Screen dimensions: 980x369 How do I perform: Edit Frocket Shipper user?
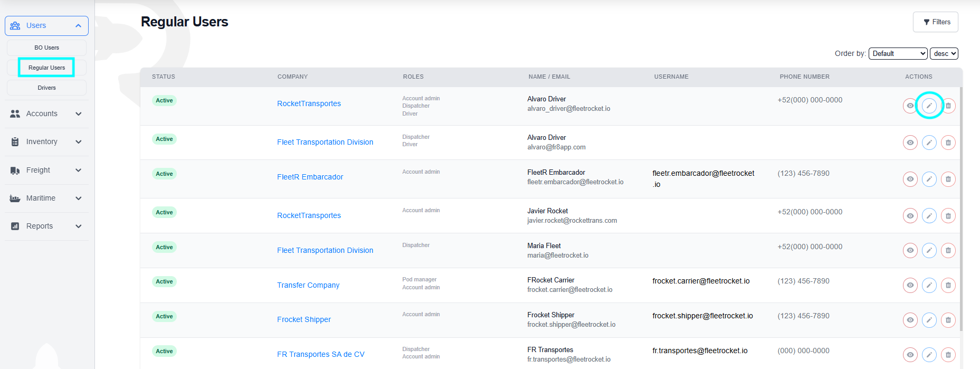point(929,320)
